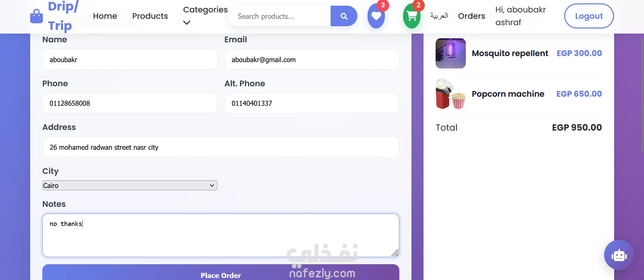644x280 pixels.
Task: Click the Email input field
Action: coord(312,60)
